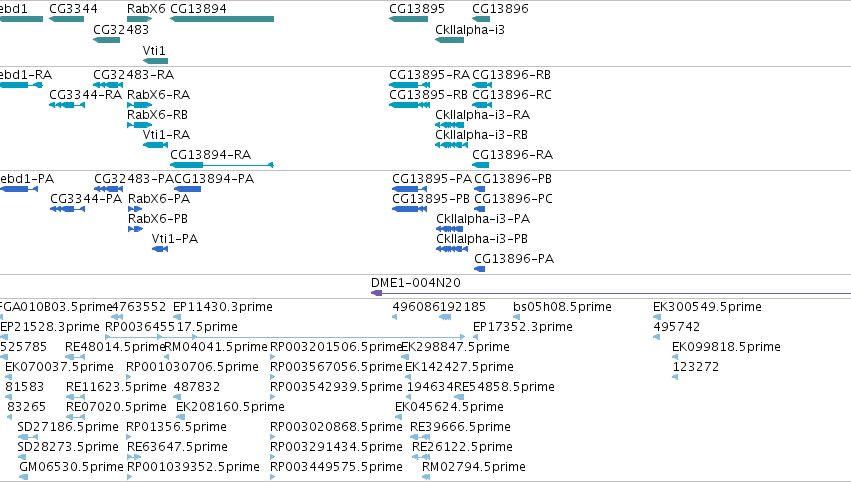Click the CG13894 gene bar
851x482 pixels.
click(x=222, y=19)
